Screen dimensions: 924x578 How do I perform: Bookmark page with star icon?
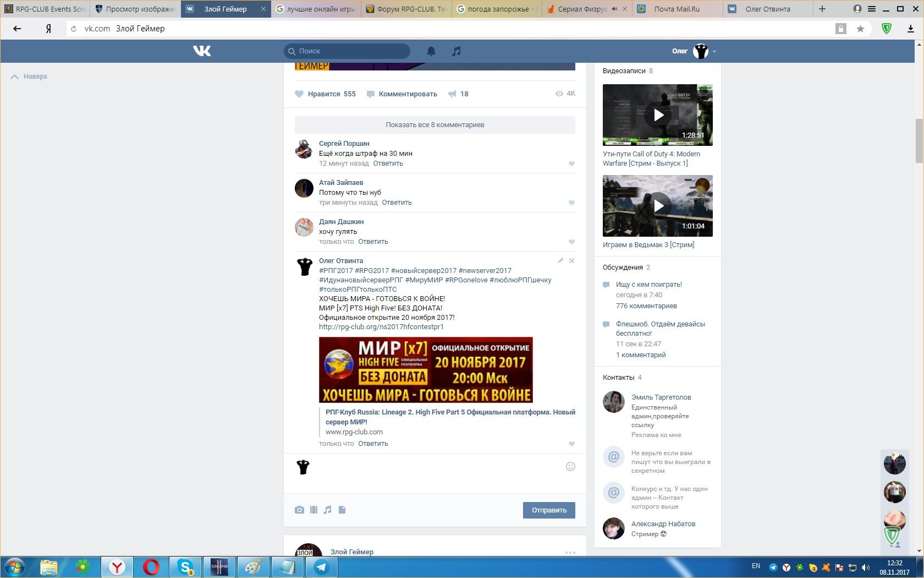tap(860, 29)
